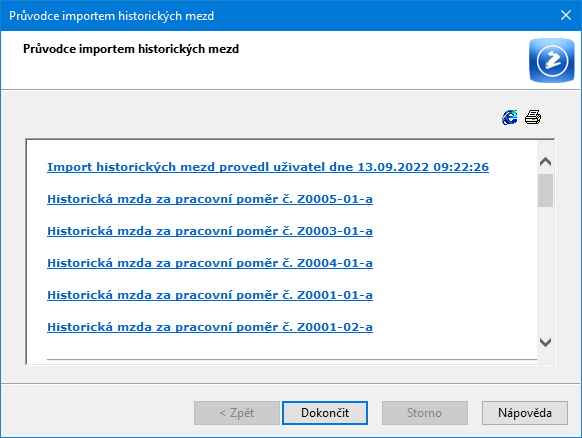Screen dimensions: 582x438
Task: Click scrollbar track below the thumb
Action: (545, 270)
